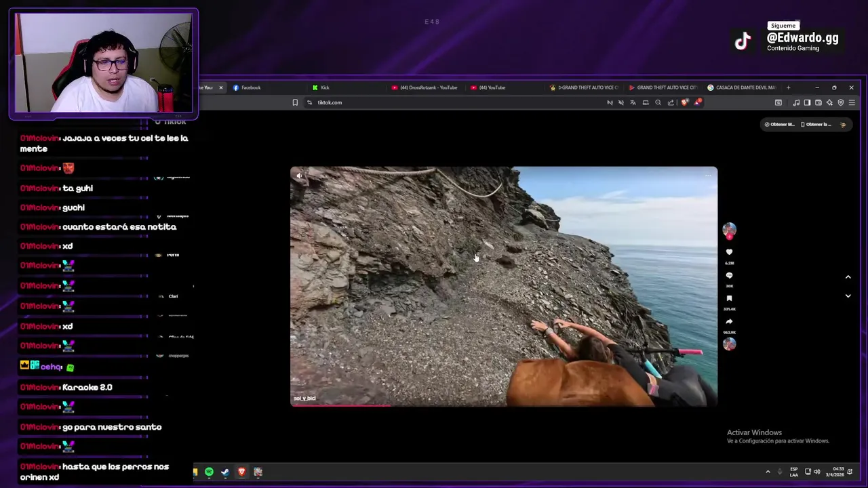Share the video using arrow icon
The image size is (868, 488).
coord(729,321)
